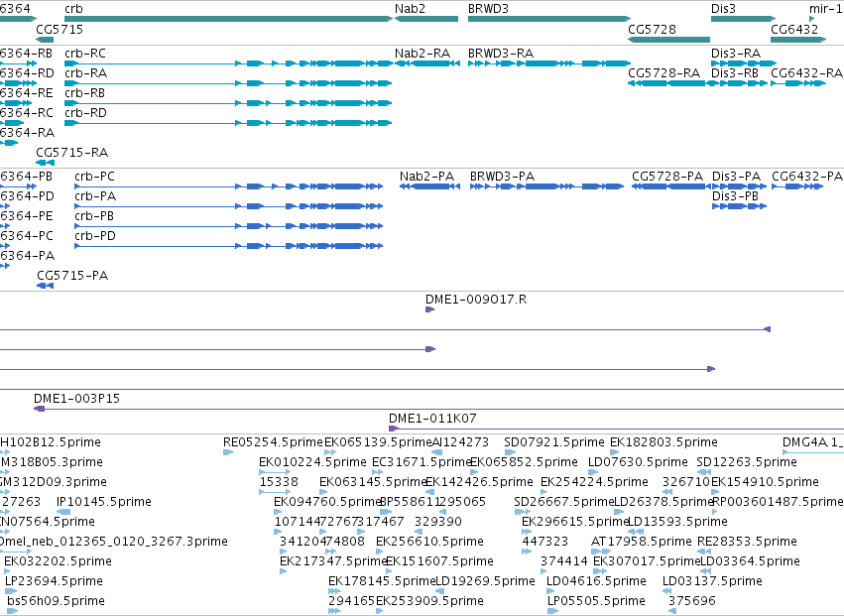The height and width of the screenshot is (616, 844).
Task: Click the EK010224.5prime EST feature
Action: tap(275, 472)
